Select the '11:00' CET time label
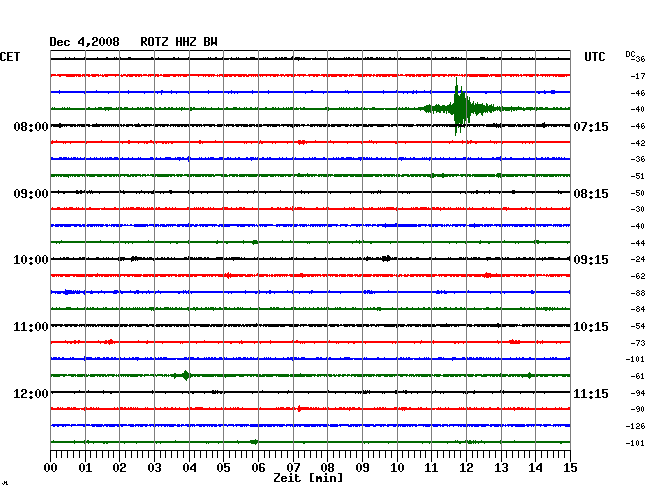Viewport: 650px width, 494px height. pos(31,327)
